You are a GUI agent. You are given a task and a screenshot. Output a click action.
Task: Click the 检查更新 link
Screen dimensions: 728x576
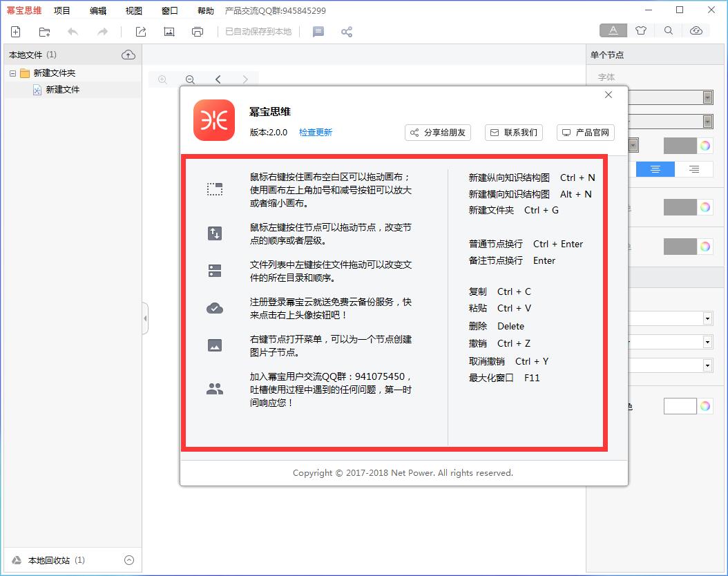point(316,133)
